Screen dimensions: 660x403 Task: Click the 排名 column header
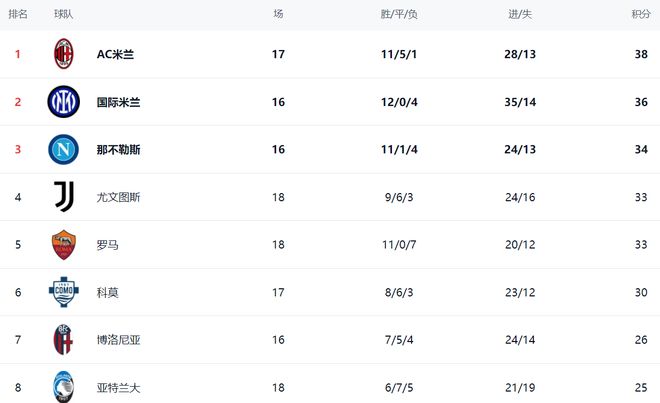pyautogui.click(x=18, y=15)
